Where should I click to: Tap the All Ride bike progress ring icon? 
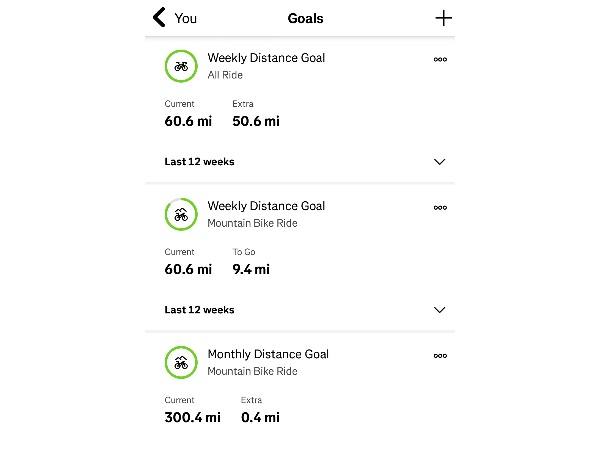tap(181, 66)
